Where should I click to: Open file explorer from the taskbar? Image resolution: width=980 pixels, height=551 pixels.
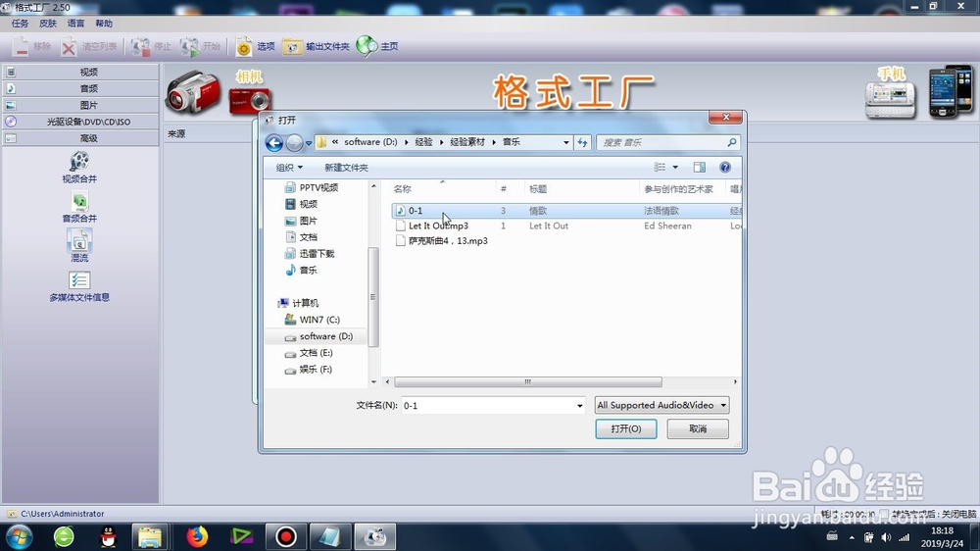150,536
